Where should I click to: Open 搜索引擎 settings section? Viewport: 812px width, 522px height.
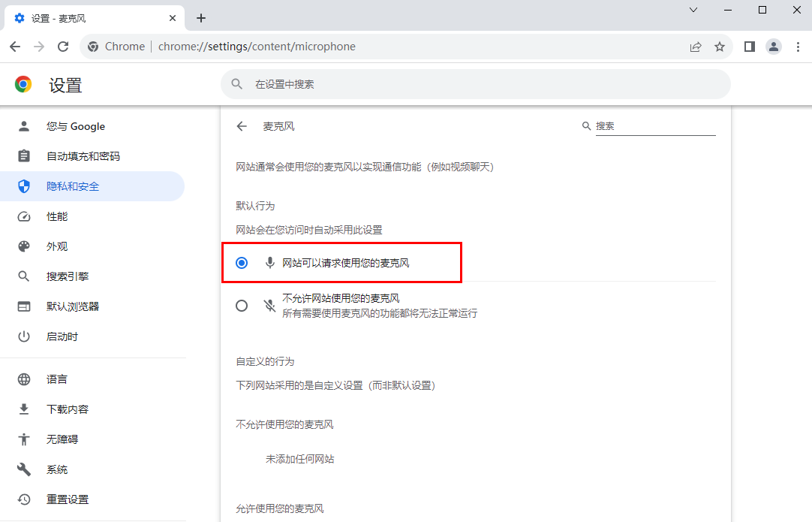point(92,276)
